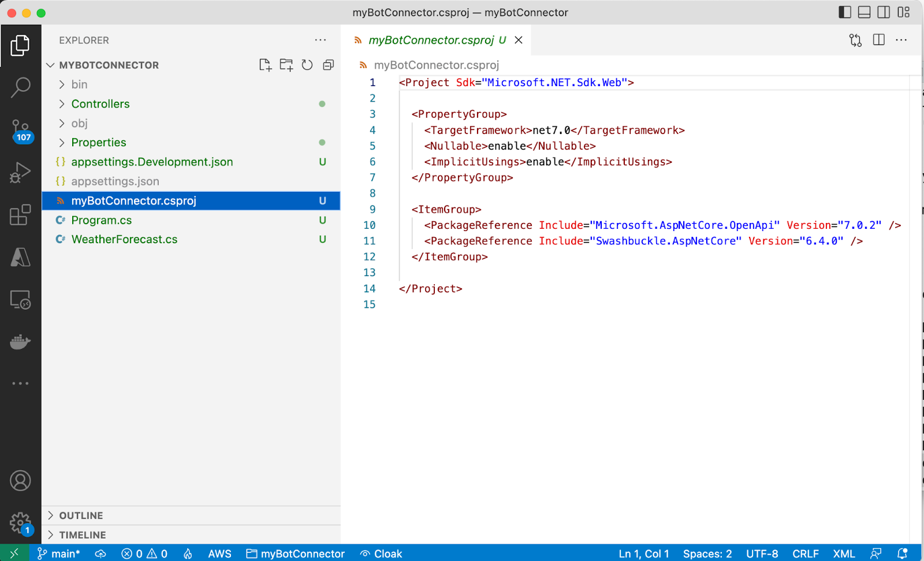
Task: Open remote window indicator in status bar
Action: 14,553
